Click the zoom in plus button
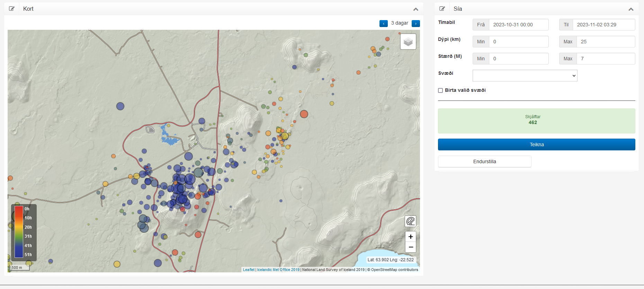This screenshot has height=289, width=644. point(410,237)
